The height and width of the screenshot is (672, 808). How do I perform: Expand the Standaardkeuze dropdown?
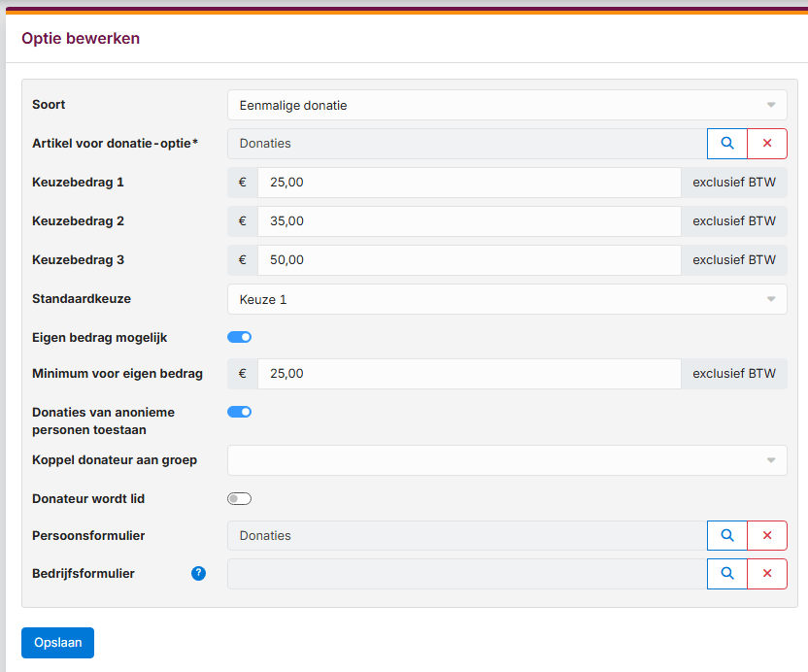506,299
